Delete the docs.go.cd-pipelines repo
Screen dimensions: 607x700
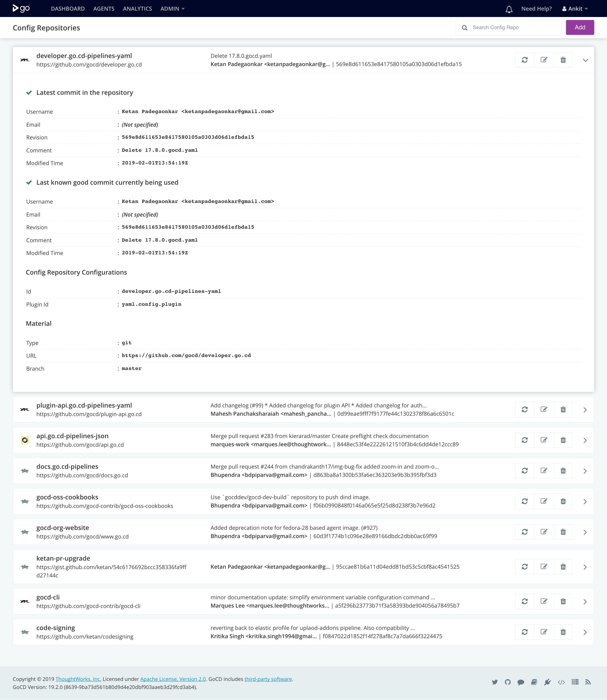563,470
